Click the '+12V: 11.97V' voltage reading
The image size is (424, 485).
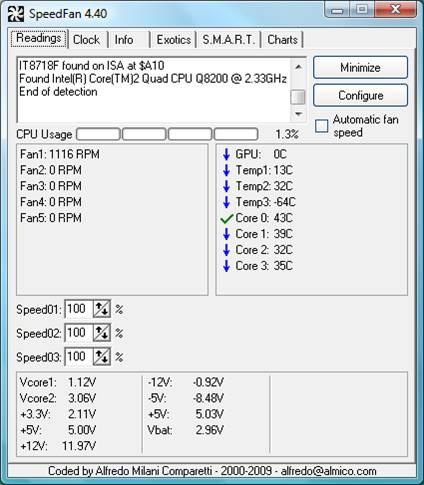coord(58,446)
